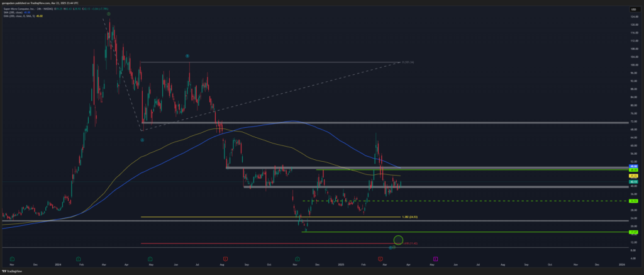
Task: Click the green earnings marker near May 2024
Action: click(x=151, y=259)
